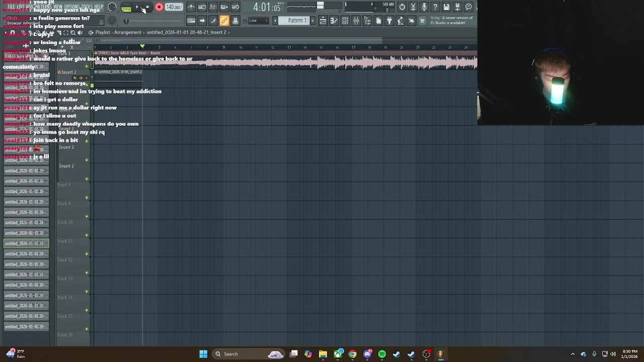Screen dimensions: 644x362
Task: Click arrow left of Pattern 1
Action: (275, 21)
